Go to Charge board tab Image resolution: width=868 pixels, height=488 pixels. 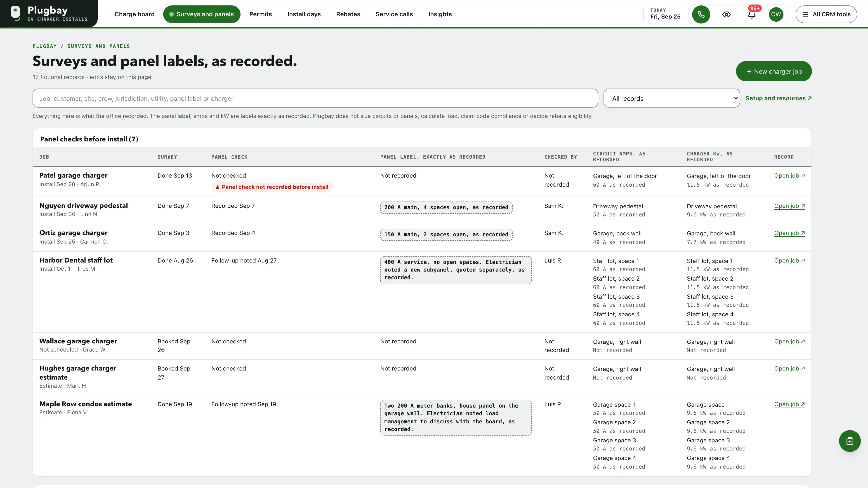tap(134, 14)
